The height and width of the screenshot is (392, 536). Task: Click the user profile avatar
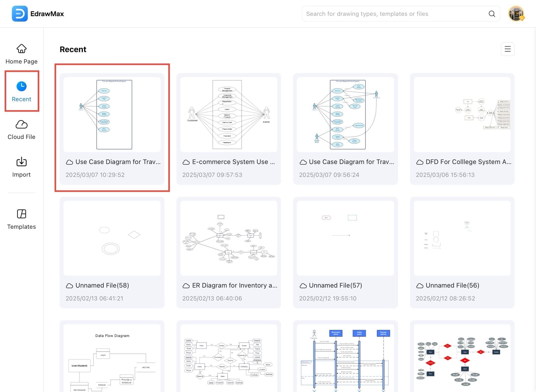pyautogui.click(x=516, y=14)
